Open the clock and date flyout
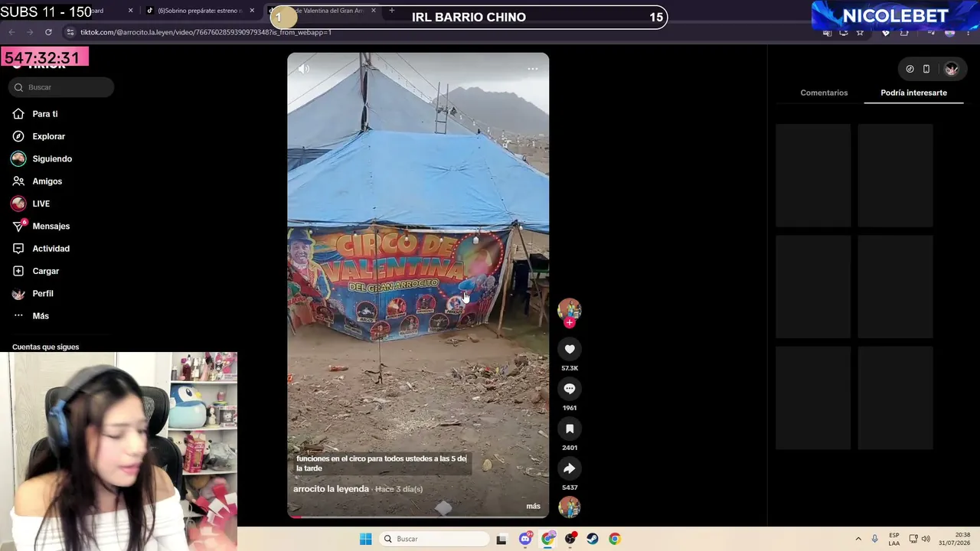This screenshot has height=551, width=980. coord(956,539)
